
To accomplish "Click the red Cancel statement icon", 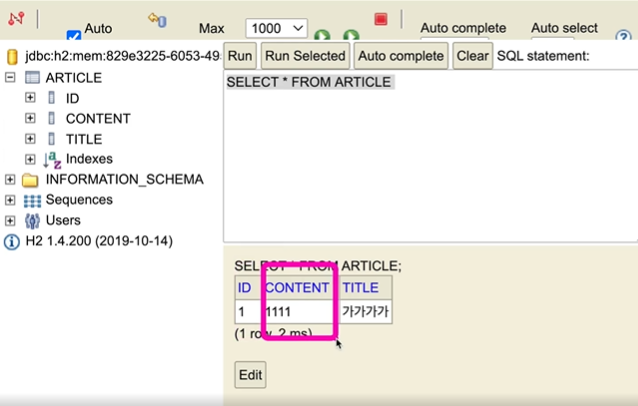I will tap(381, 19).
